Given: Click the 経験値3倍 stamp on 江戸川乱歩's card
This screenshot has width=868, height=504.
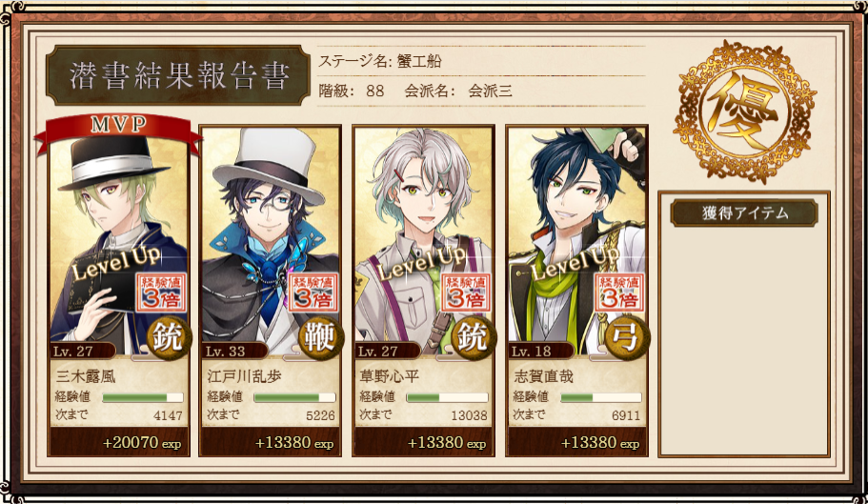Looking at the screenshot, I should (313, 292).
